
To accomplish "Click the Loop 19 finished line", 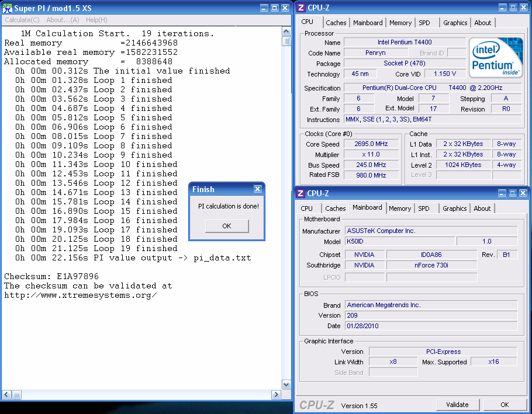I will coord(96,248).
